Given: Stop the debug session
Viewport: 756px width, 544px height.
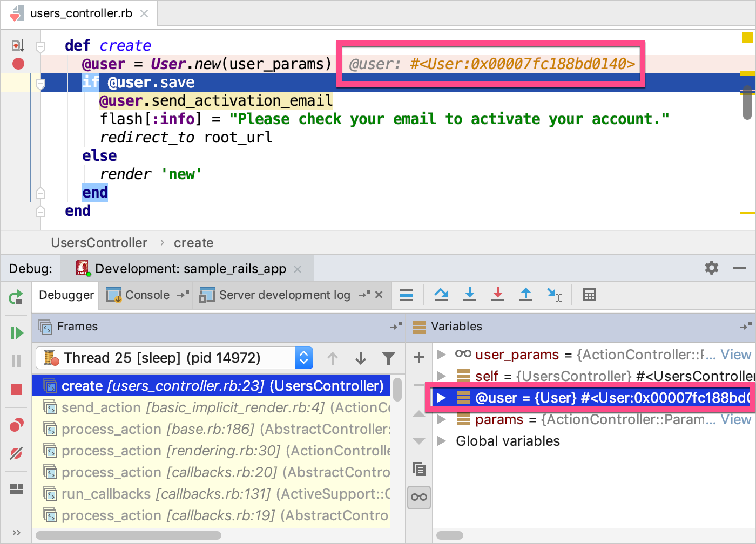Looking at the screenshot, I should pyautogui.click(x=16, y=390).
